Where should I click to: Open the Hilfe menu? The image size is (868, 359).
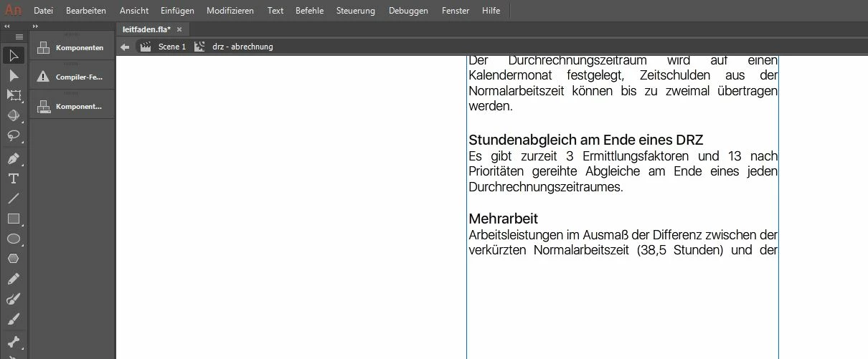[491, 11]
